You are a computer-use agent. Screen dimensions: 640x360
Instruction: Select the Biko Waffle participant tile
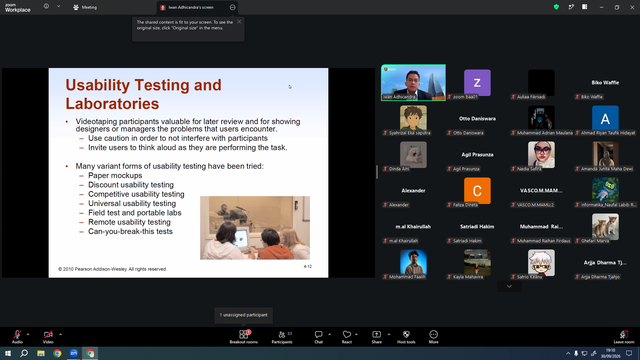(605, 82)
